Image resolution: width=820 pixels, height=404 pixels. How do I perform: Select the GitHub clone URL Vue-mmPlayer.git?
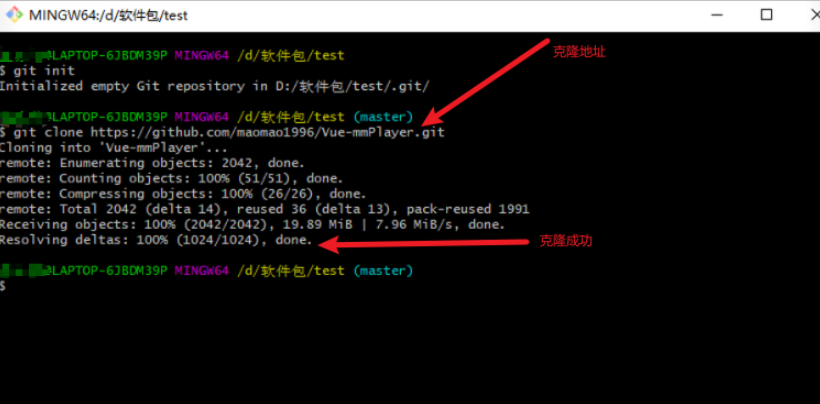click(x=268, y=132)
